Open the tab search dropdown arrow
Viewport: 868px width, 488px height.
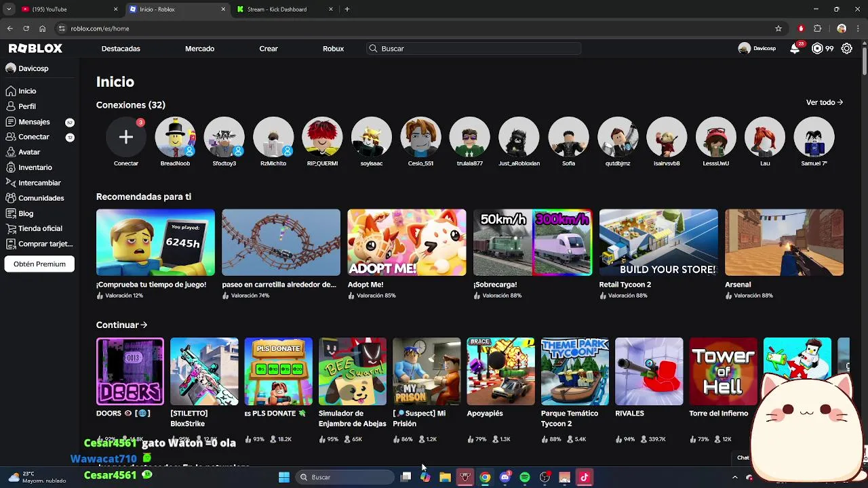tap(8, 9)
